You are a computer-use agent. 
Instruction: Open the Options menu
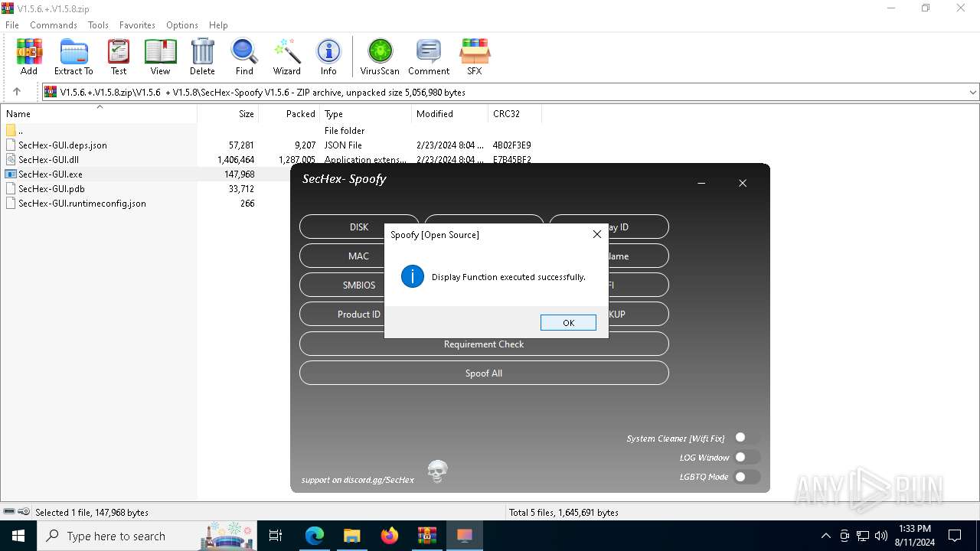182,25
